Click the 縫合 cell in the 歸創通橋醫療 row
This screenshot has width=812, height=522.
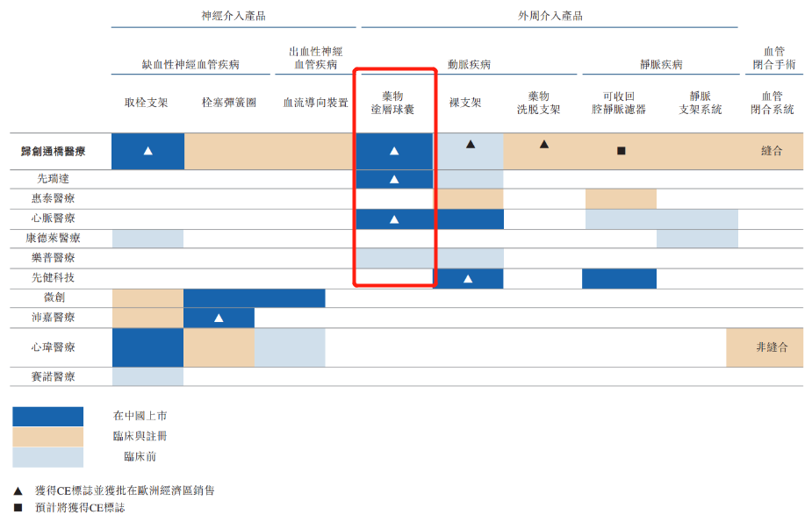coord(771,151)
